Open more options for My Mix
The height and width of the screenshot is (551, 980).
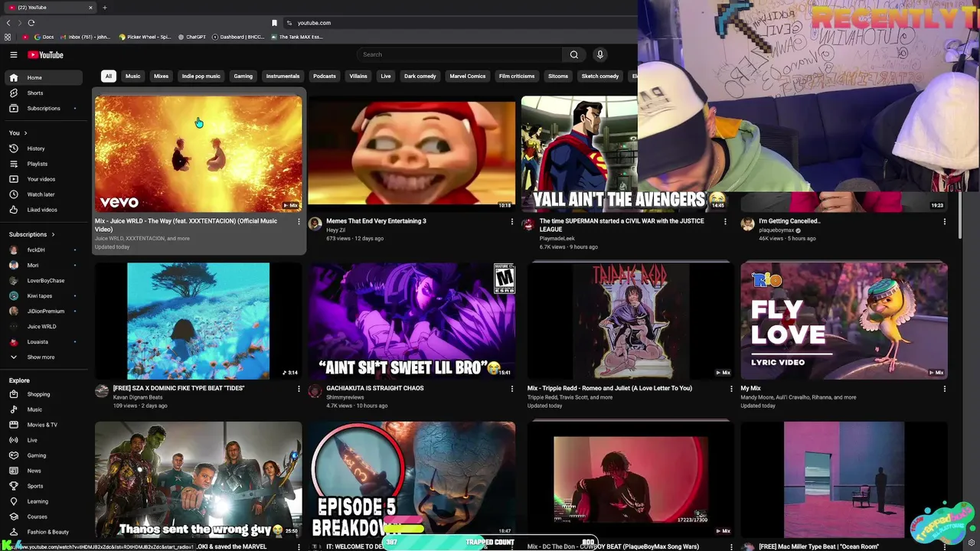[x=944, y=389]
